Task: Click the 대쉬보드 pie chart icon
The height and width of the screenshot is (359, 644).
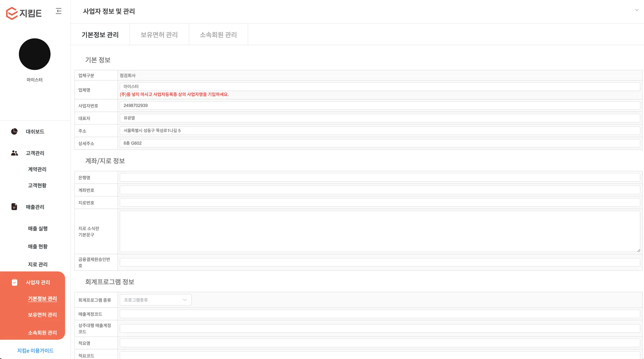Action: click(x=14, y=131)
